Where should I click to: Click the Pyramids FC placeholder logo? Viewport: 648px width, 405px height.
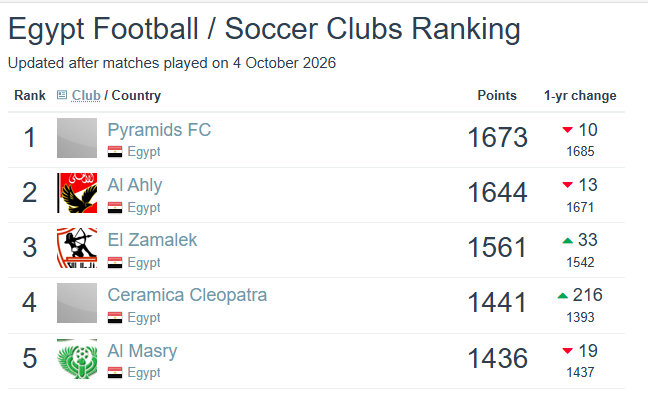pos(77,138)
